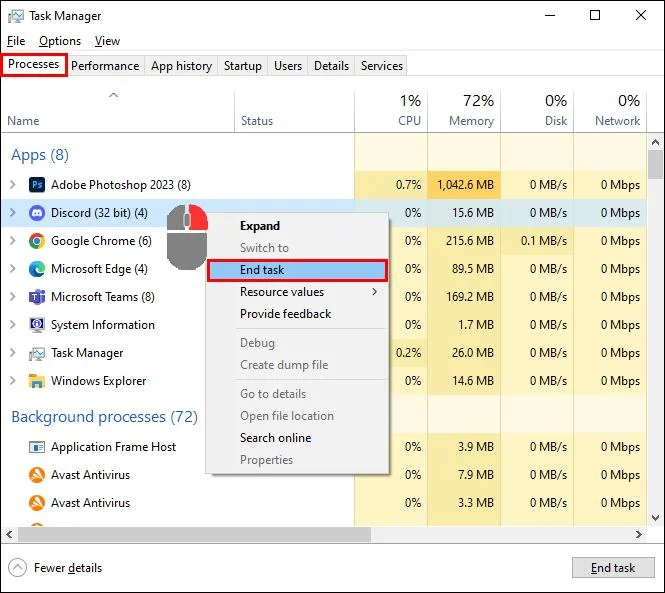Click the Discord app icon

click(x=37, y=213)
